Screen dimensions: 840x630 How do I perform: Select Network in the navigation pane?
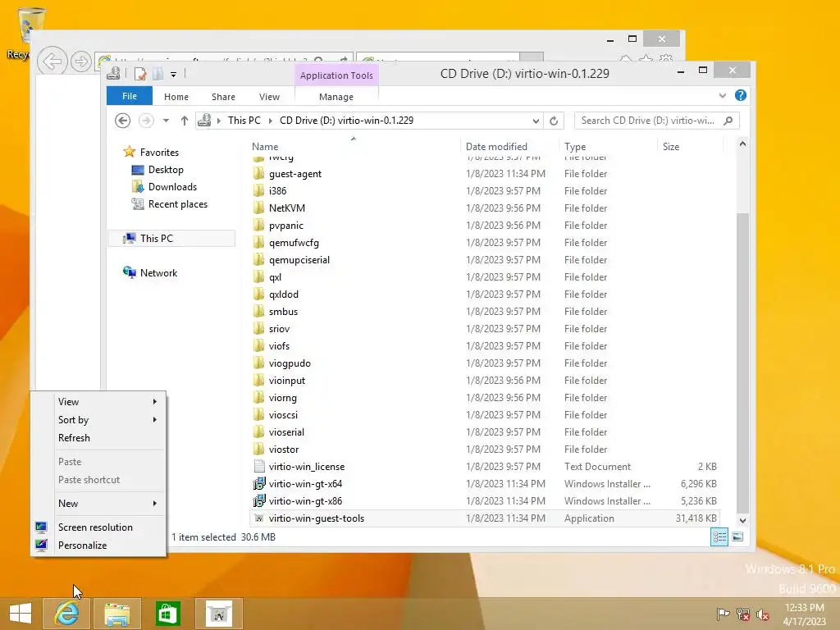pos(158,272)
